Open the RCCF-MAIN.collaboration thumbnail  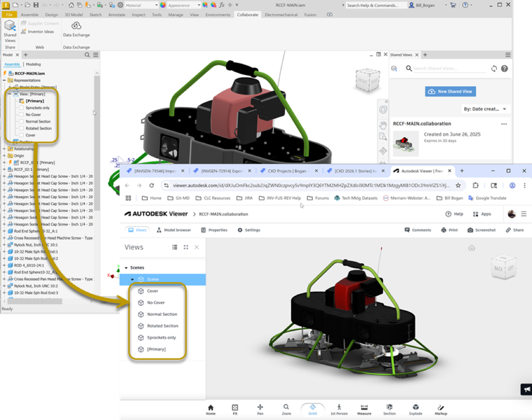[x=406, y=143]
